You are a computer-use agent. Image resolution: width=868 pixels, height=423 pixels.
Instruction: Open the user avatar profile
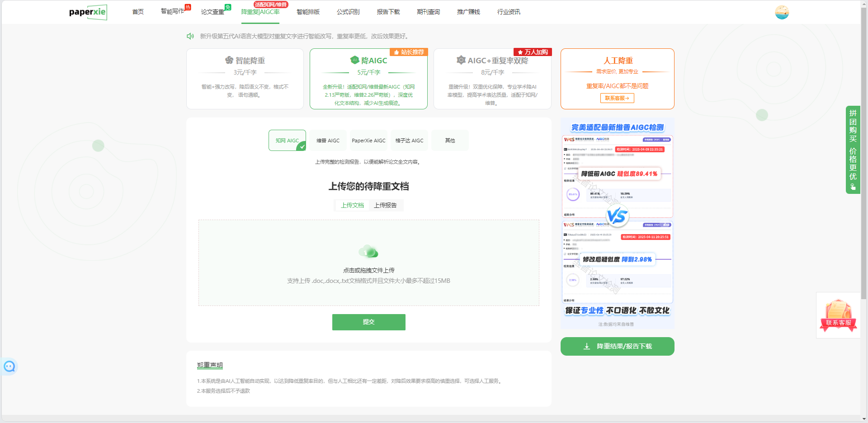[782, 12]
